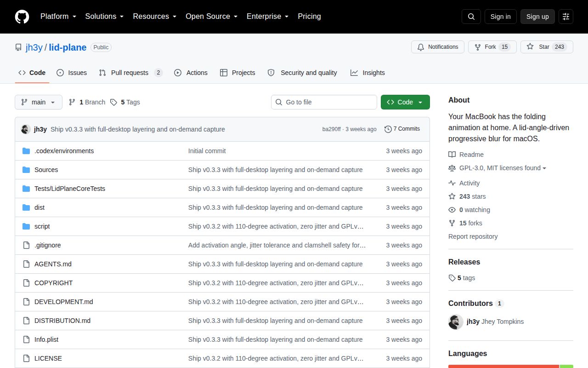View the 243 stars link
Image resolution: width=588 pixels, height=368 pixels.
point(467,196)
